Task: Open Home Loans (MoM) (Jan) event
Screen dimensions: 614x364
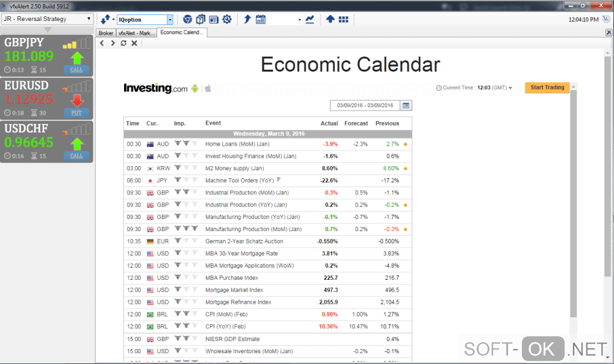Action: [237, 144]
